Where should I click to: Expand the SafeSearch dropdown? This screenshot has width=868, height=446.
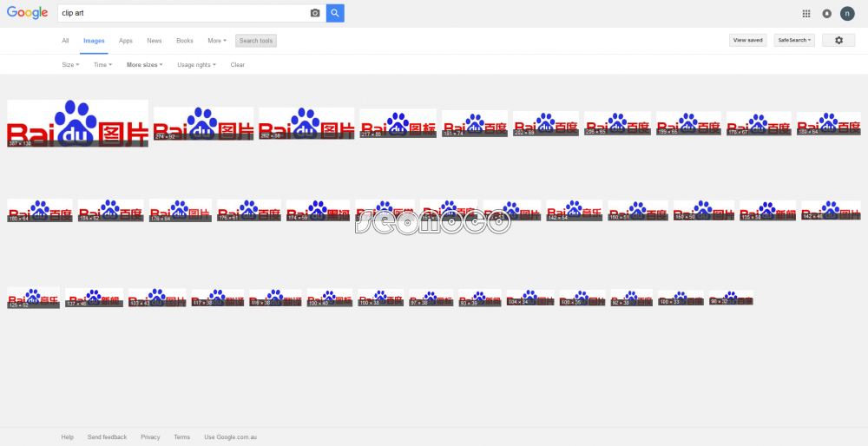(x=794, y=41)
